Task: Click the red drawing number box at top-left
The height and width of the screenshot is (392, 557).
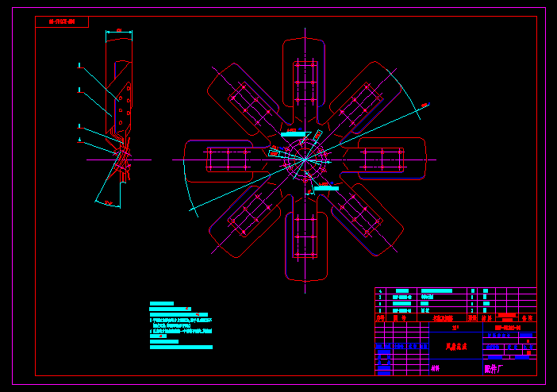Action: pyautogui.click(x=61, y=21)
